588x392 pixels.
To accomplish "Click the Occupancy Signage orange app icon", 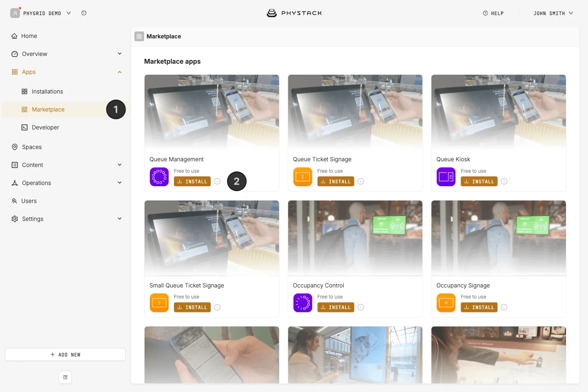I will click(446, 303).
